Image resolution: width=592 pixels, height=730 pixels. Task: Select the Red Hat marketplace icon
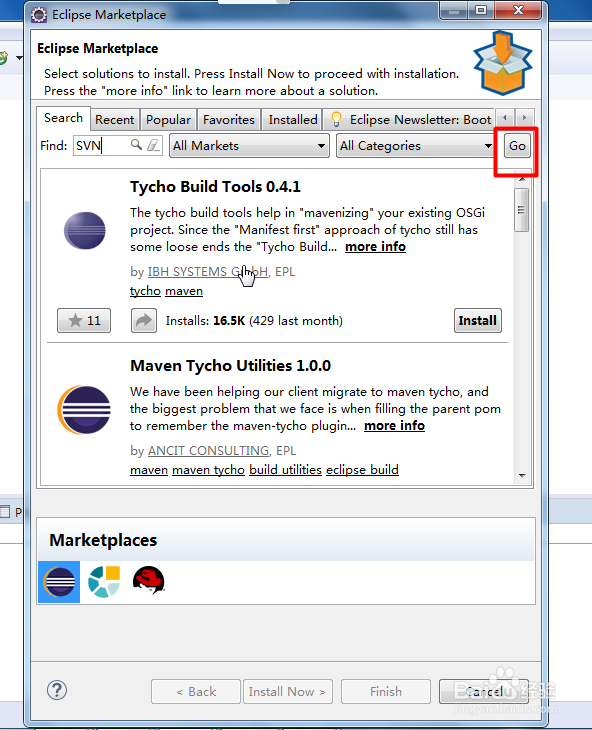148,580
